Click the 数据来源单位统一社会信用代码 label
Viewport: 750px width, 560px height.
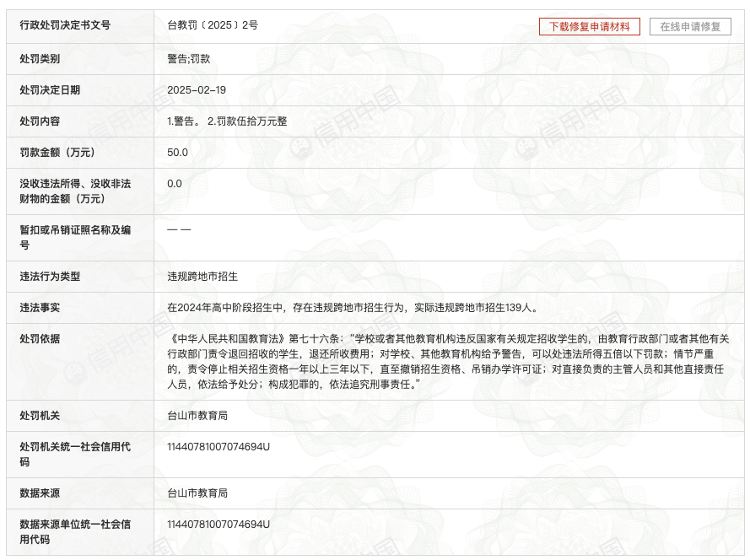[75, 532]
